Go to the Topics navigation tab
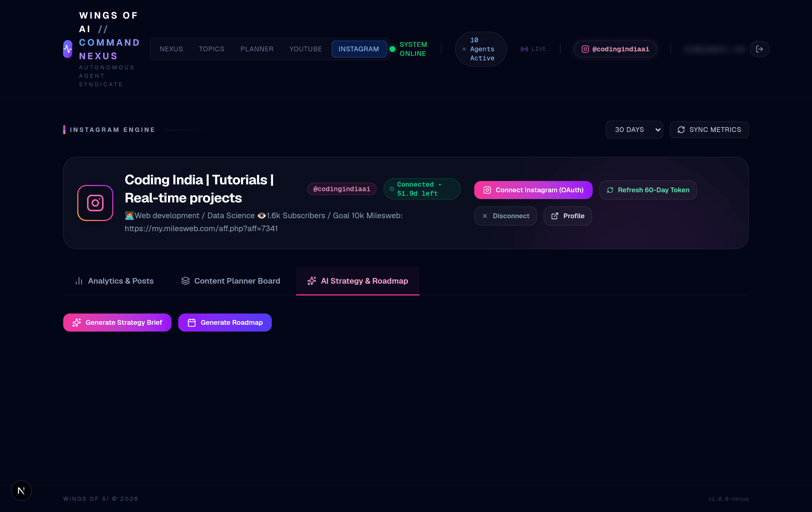 [211, 49]
